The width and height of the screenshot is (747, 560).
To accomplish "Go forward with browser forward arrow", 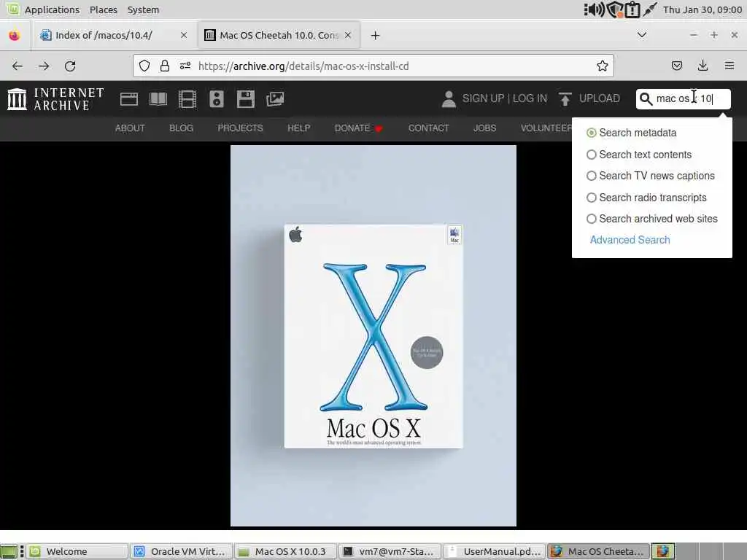I will 44,66.
